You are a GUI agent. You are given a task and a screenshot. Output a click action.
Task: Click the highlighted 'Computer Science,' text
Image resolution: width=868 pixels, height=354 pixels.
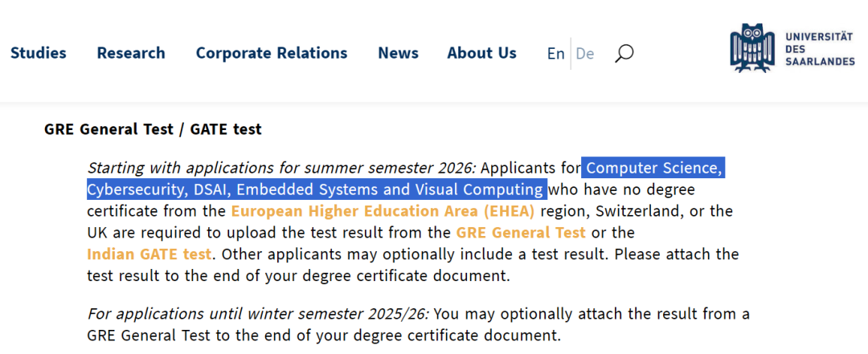pyautogui.click(x=653, y=168)
